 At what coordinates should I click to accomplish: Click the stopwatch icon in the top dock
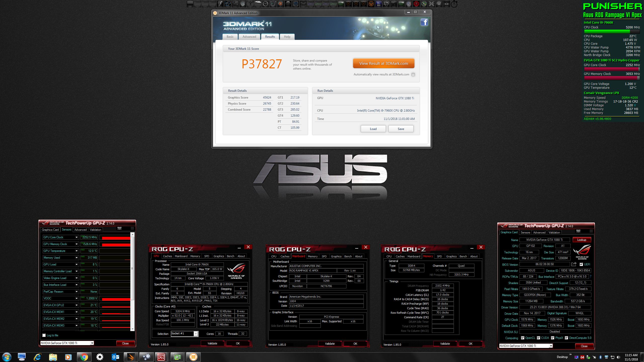(454, 4)
